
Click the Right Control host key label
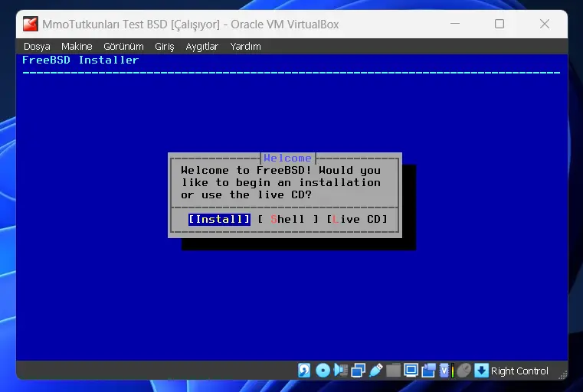(519, 371)
